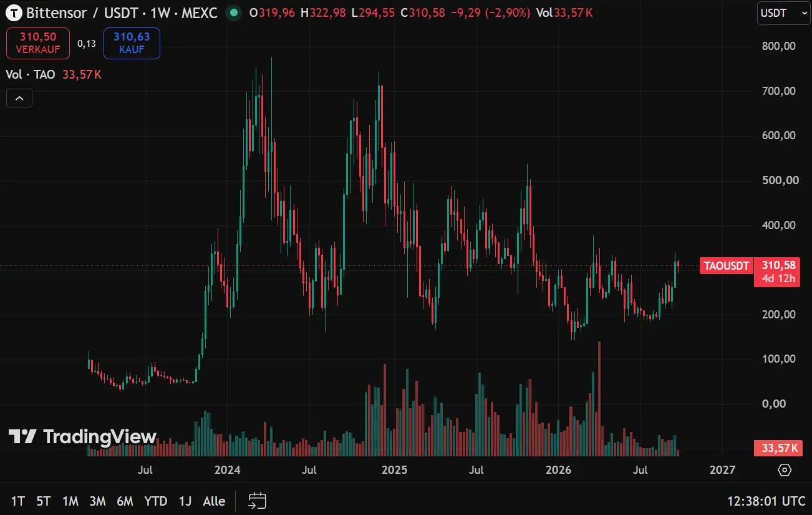Screen dimensions: 812x515
Task: Click the 500,00 price axis label
Action: click(x=779, y=180)
